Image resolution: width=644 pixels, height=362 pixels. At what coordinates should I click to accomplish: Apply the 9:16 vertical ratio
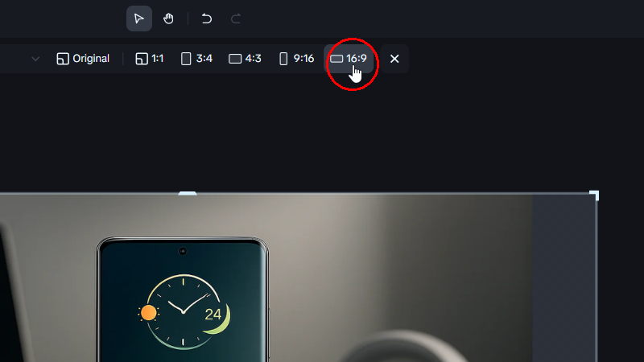(296, 59)
